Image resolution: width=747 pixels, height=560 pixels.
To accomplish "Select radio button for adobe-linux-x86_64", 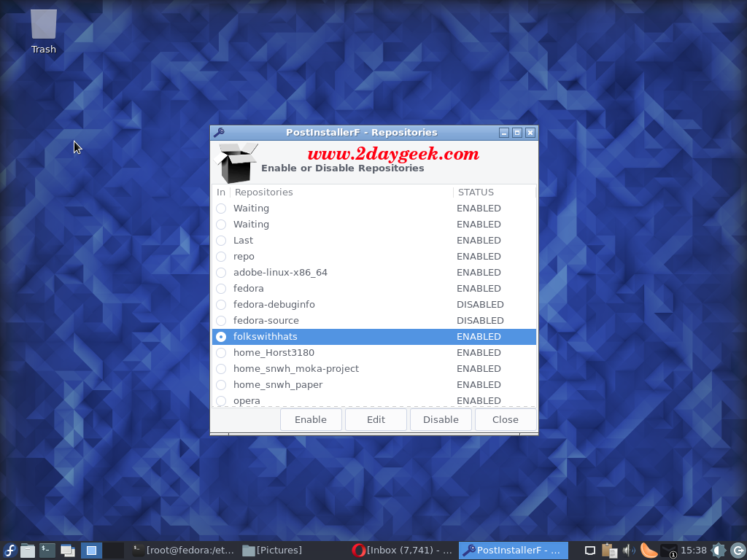I will tap(221, 273).
